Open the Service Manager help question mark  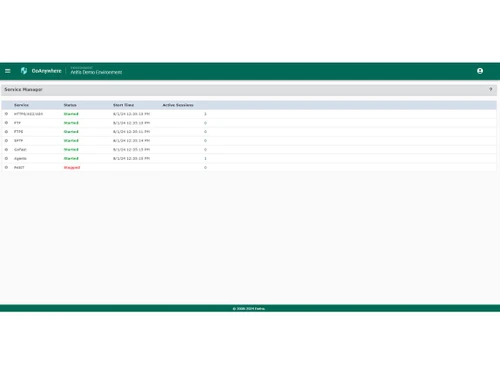(x=491, y=89)
